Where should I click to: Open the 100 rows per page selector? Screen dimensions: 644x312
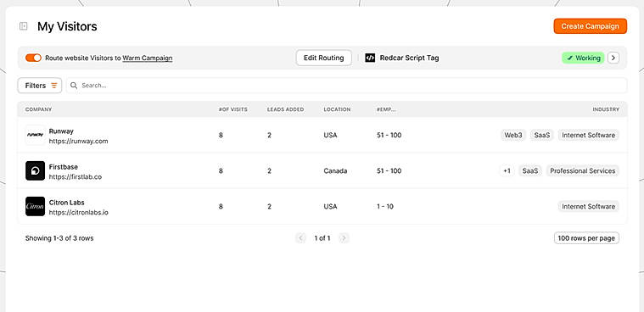click(x=586, y=238)
